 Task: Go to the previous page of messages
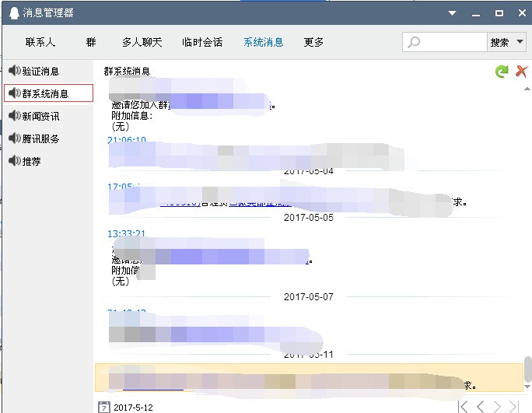tap(481, 407)
